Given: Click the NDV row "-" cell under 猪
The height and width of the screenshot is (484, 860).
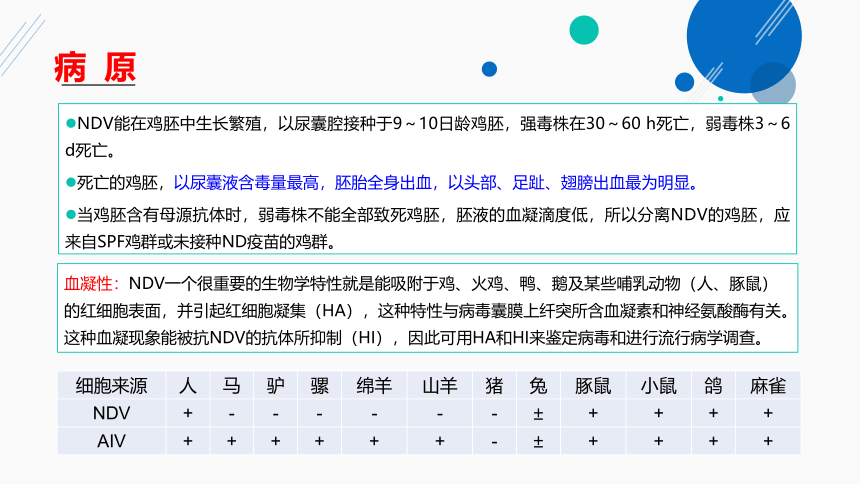Looking at the screenshot, I should 494,414.
